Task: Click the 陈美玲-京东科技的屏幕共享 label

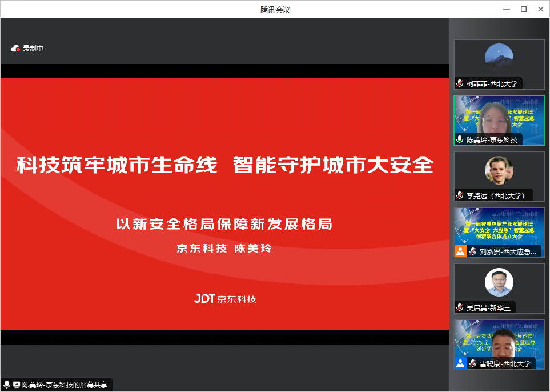Action: coord(65,385)
